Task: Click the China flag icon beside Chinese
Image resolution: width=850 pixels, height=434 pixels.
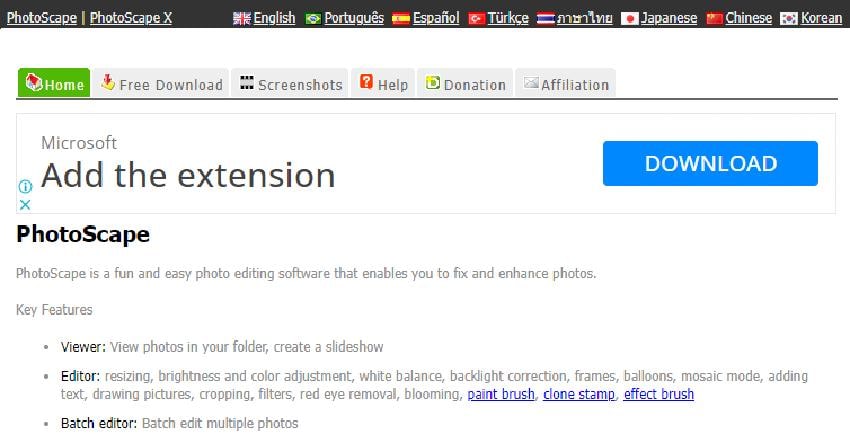Action: (714, 19)
